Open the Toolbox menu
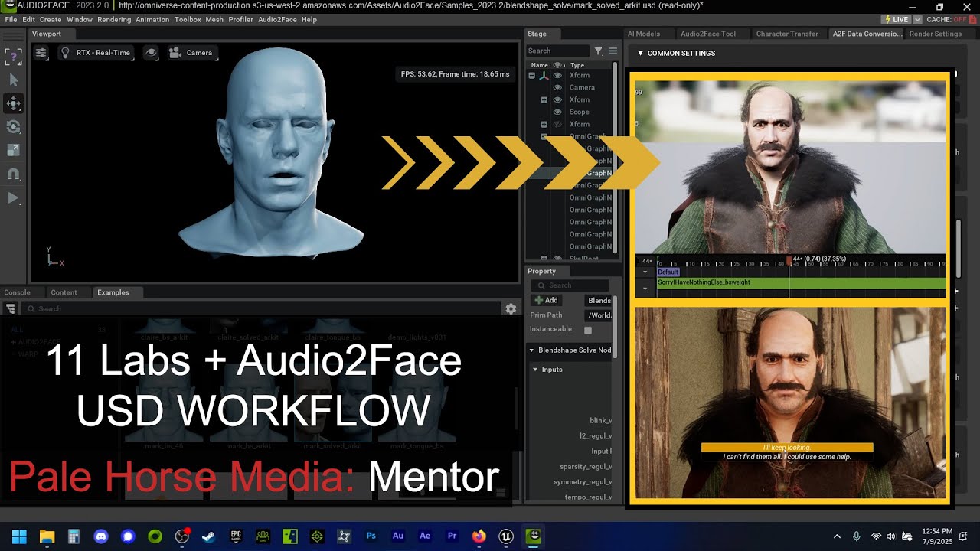Viewport: 980px width, 551px height. 188,19
